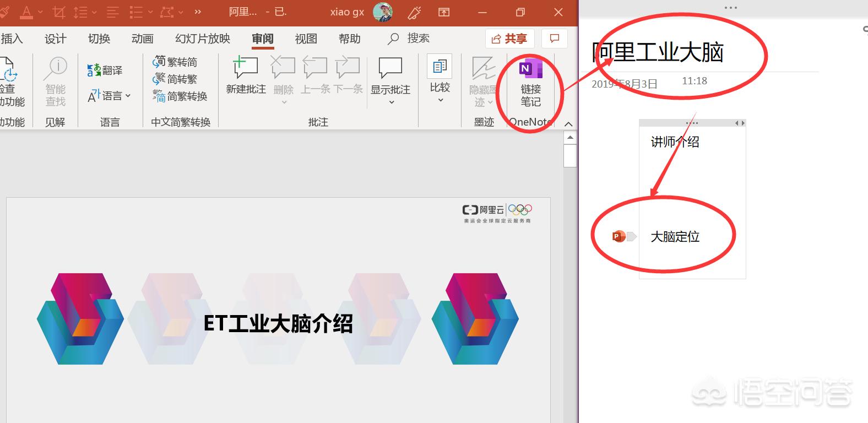Open 简繁转换 conversion options
This screenshot has height=423, width=868.
pos(180,96)
